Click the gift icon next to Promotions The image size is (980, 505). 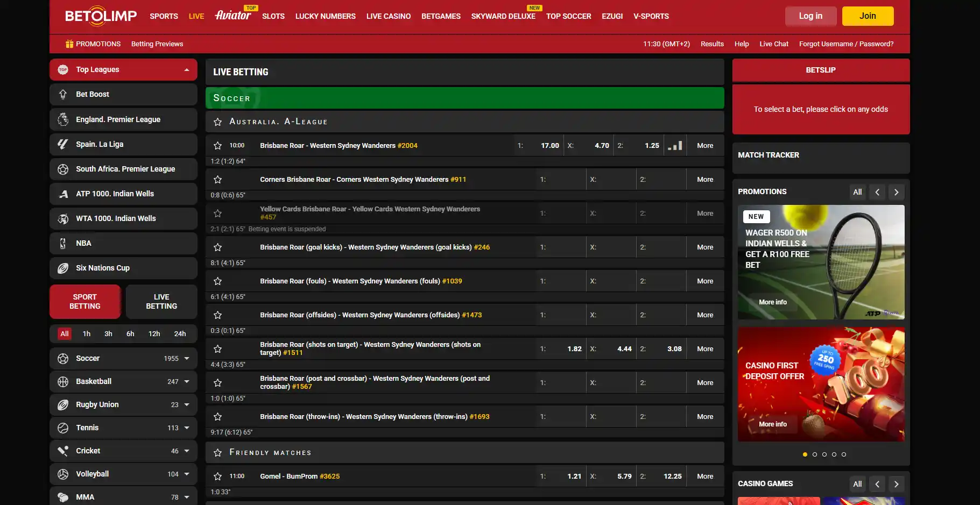[69, 44]
